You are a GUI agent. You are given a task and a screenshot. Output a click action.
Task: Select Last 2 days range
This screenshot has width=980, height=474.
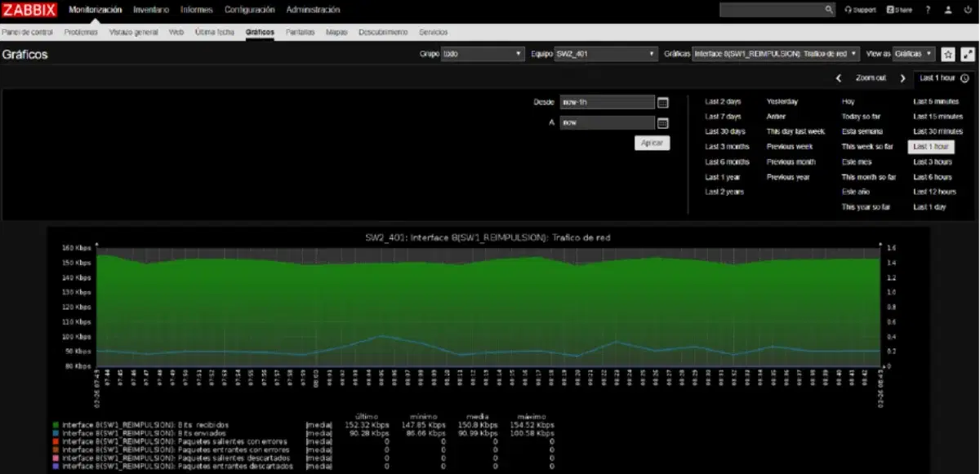723,102
